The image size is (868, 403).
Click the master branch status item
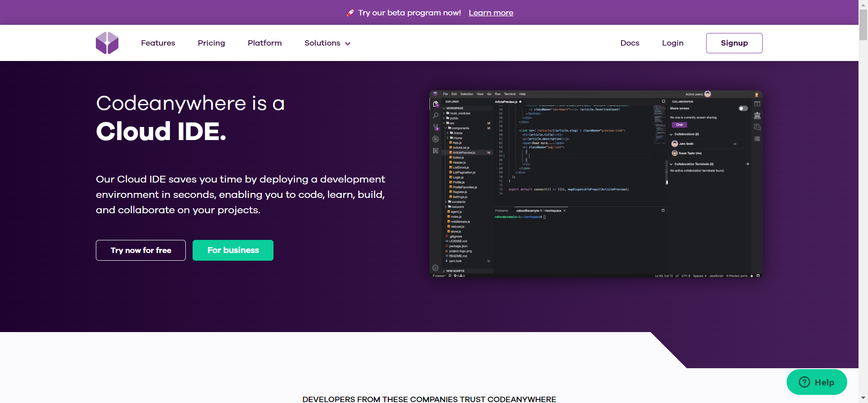point(439,276)
